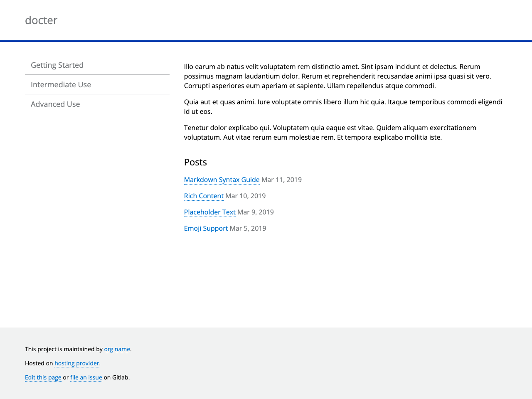Open the Intermediate Use section
This screenshot has width=532, height=399.
coord(61,84)
